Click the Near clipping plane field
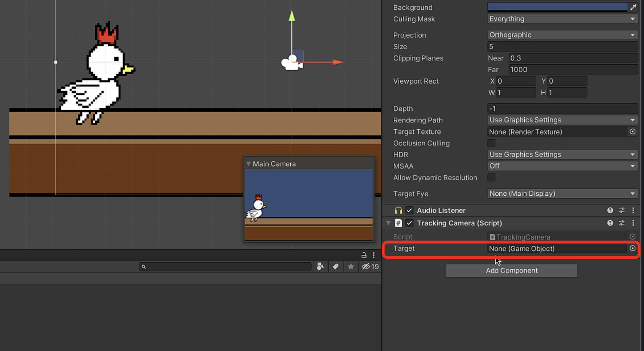 coord(573,58)
